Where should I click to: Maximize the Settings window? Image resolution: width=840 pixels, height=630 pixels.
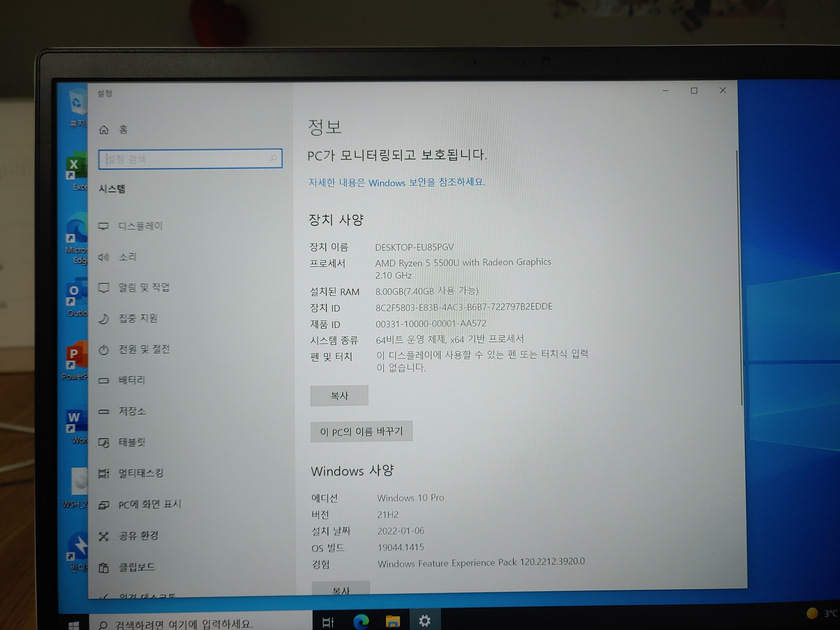click(x=694, y=91)
